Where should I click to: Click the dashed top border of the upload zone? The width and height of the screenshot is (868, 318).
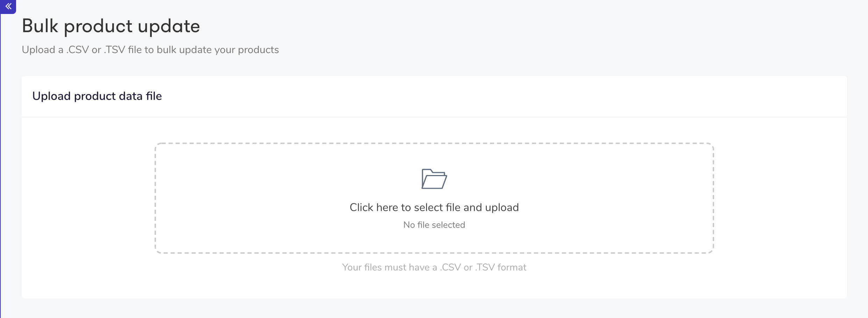tap(434, 143)
